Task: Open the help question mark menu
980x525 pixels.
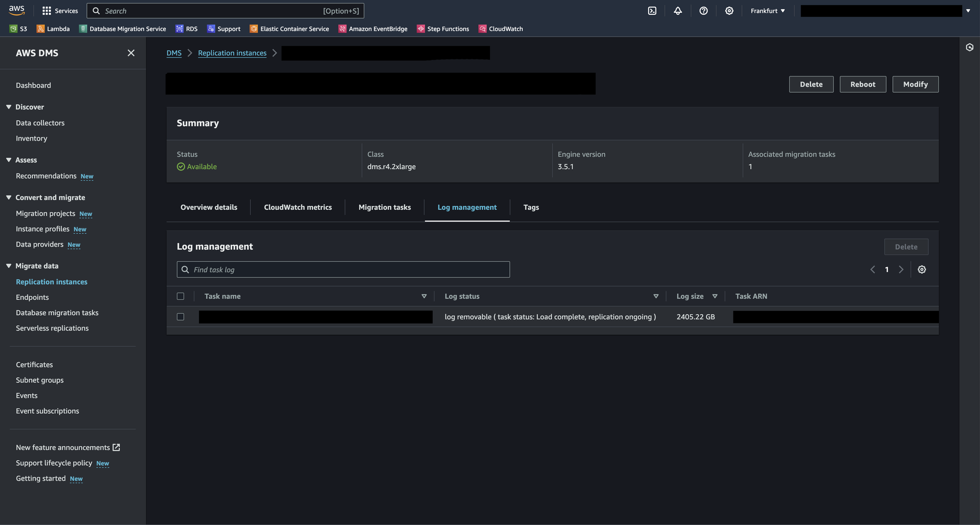Action: click(704, 11)
